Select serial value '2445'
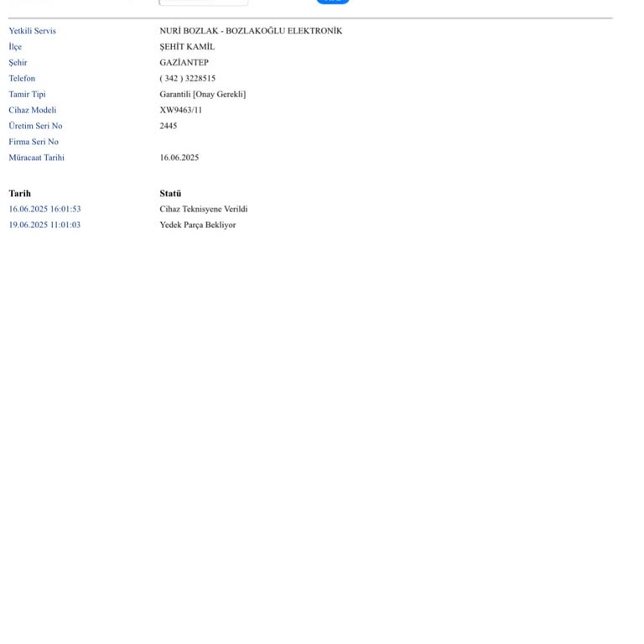 tap(169, 126)
